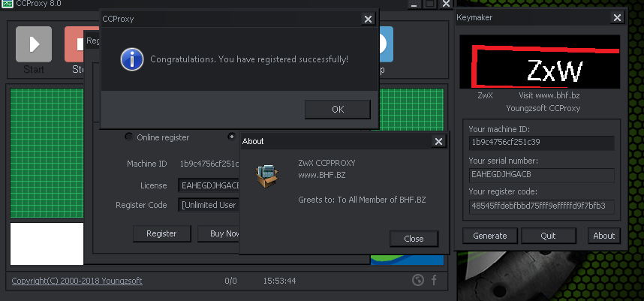
Task: Click the License input field
Action: 209,185
